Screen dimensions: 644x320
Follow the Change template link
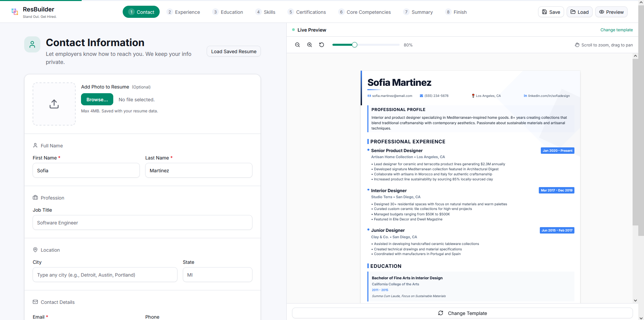(616, 30)
